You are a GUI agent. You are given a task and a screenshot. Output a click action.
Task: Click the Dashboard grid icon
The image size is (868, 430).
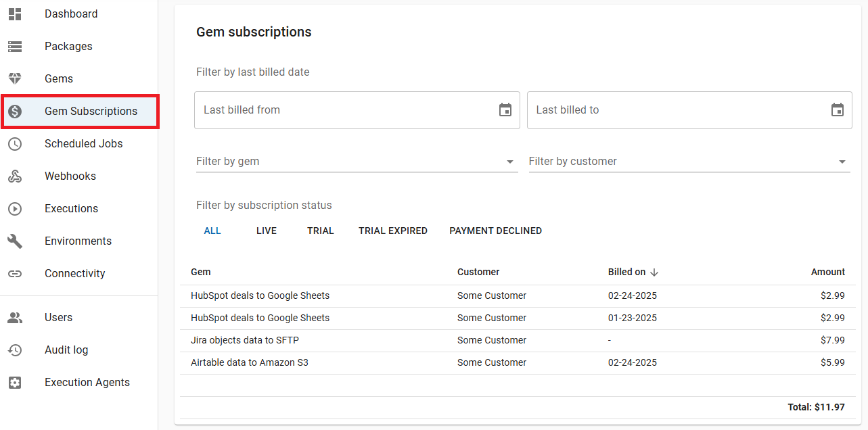point(15,14)
